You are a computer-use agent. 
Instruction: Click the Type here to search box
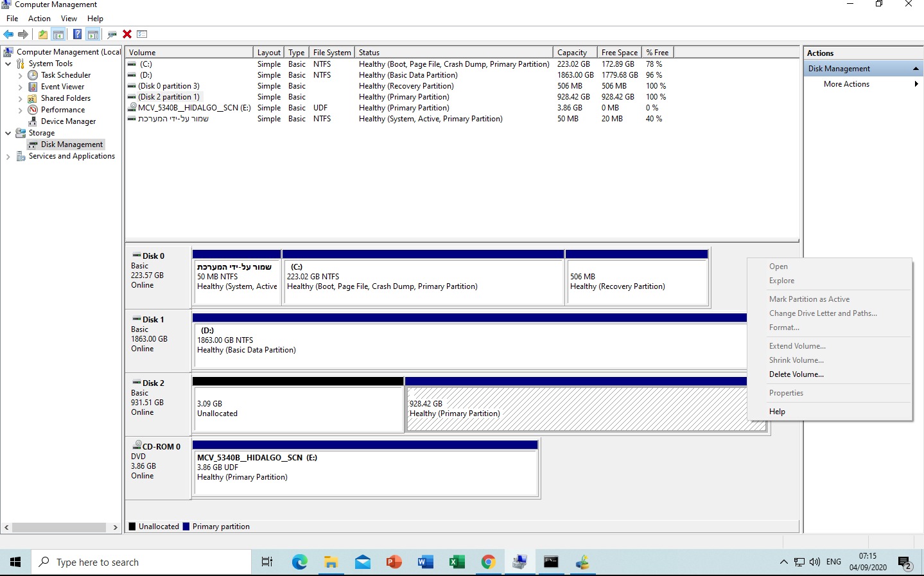pyautogui.click(x=141, y=563)
